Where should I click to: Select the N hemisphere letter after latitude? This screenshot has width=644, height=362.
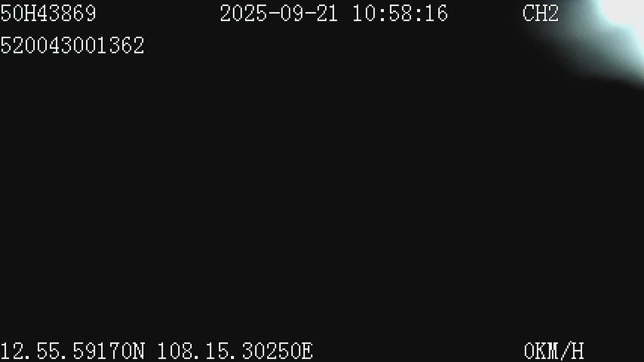[x=139, y=351]
